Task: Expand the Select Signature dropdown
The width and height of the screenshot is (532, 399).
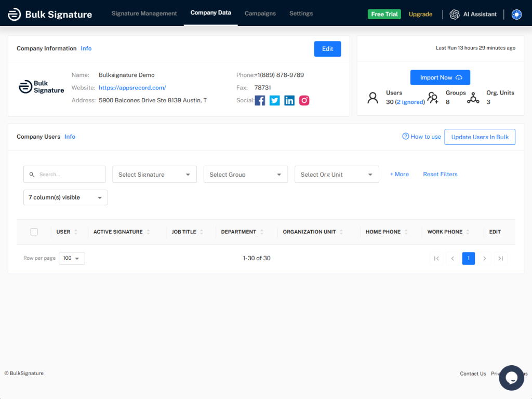Action: 154,175
